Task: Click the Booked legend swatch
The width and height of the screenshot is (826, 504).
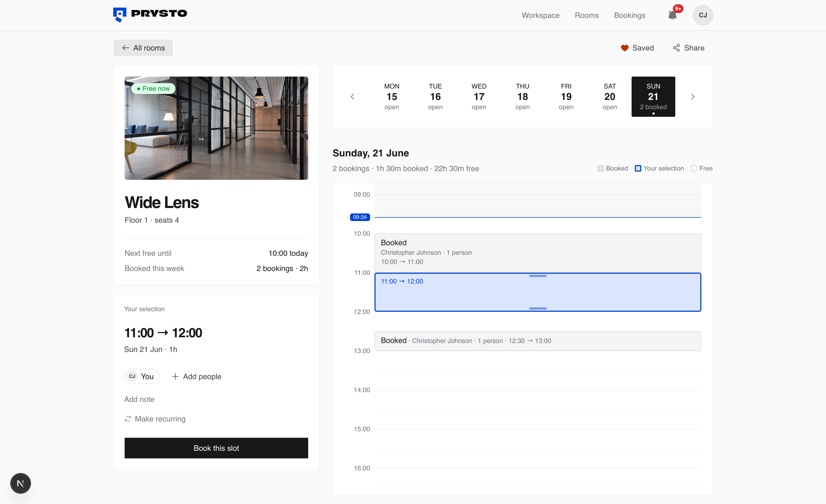Action: (x=600, y=168)
